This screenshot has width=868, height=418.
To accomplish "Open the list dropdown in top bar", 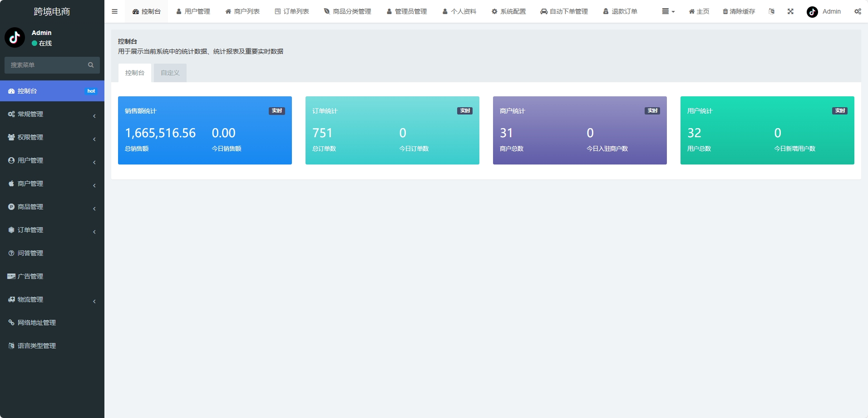I will click(x=668, y=11).
